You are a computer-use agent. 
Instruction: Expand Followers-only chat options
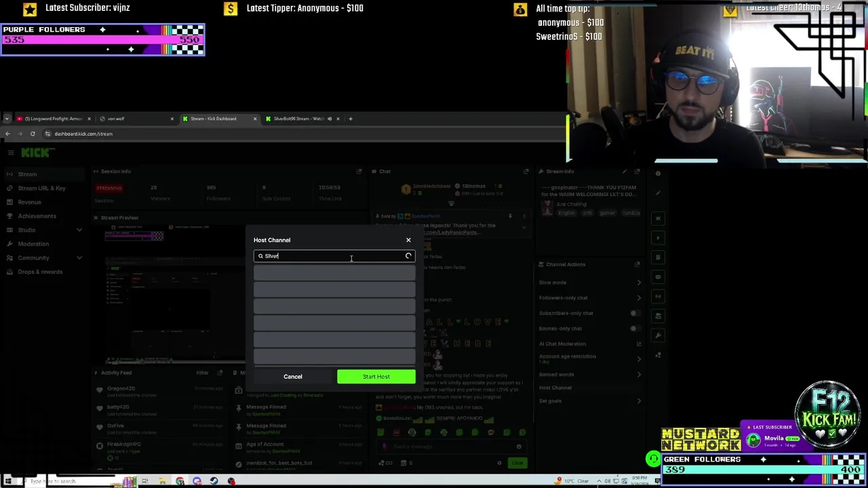[x=639, y=298]
